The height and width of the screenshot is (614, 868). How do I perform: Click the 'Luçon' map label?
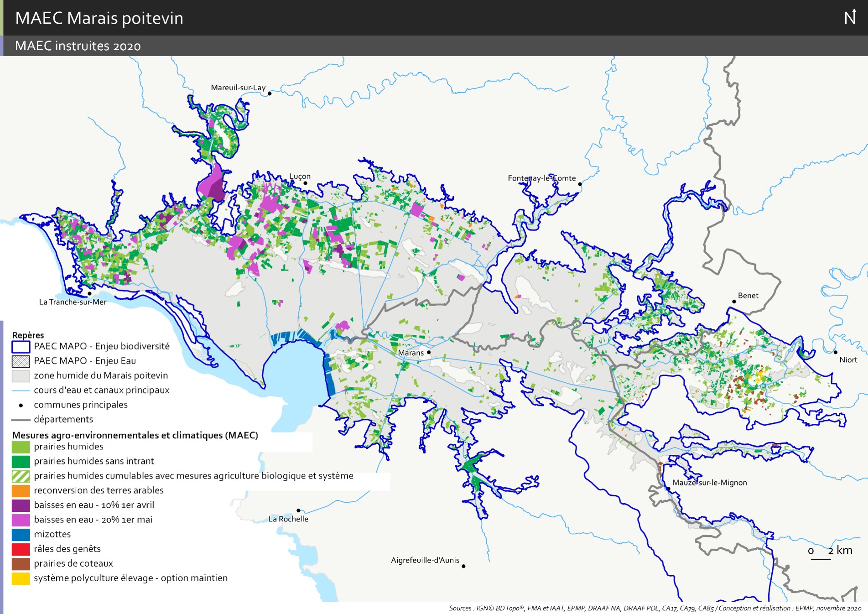tap(300, 177)
